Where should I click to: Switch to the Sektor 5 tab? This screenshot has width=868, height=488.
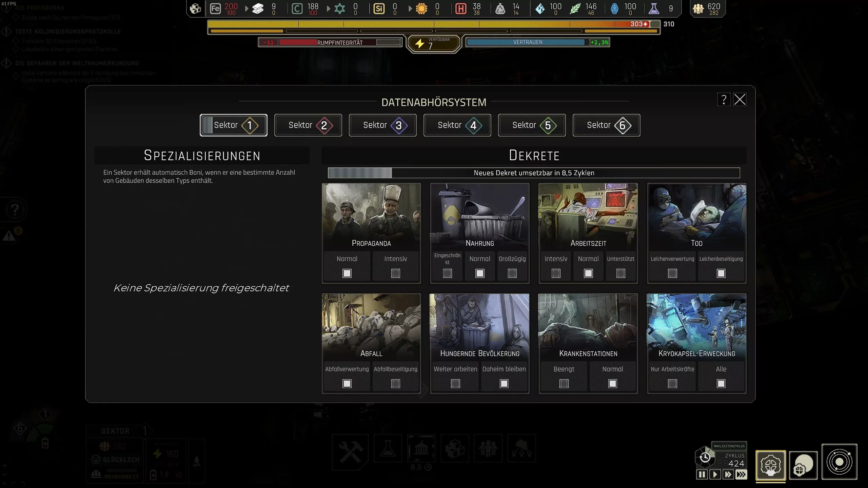(532, 125)
